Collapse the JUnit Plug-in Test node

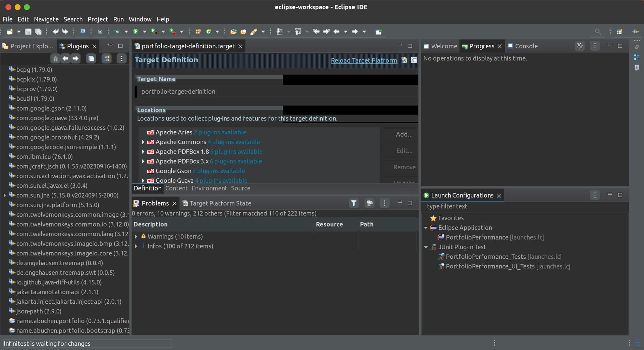(426, 247)
